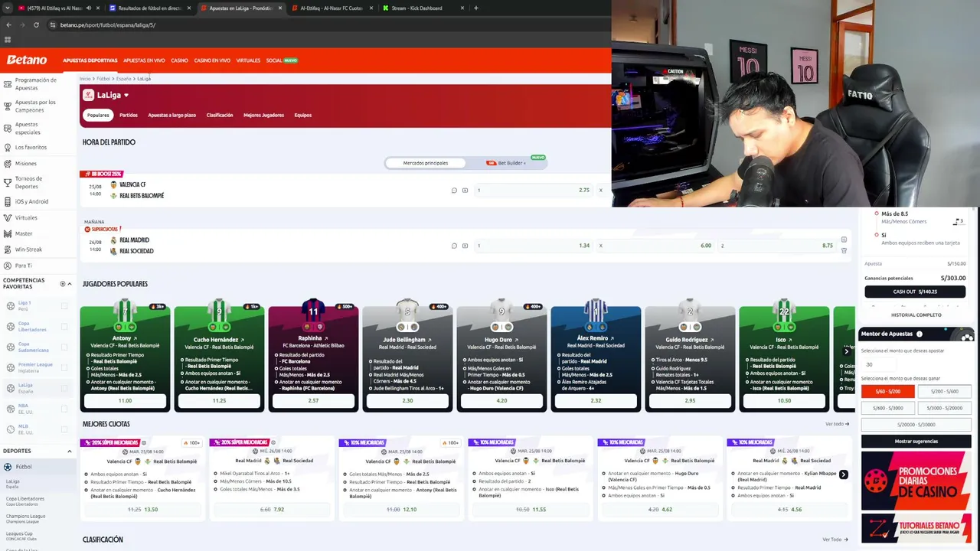Screen dimensions: 980x551
Task: Open Apuestas en Vivo menu
Action: [144, 60]
